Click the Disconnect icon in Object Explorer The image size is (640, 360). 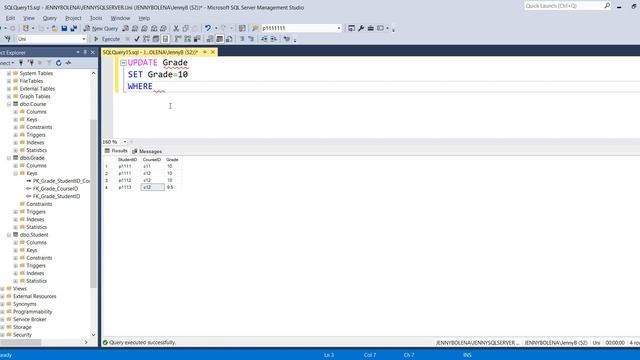(31, 63)
